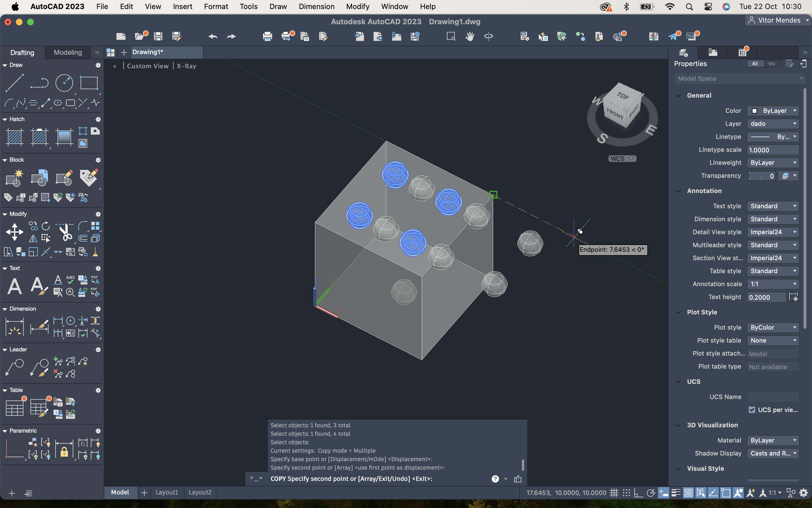The height and width of the screenshot is (508, 812).
Task: Click the Linetype scale input field
Action: tap(773, 150)
